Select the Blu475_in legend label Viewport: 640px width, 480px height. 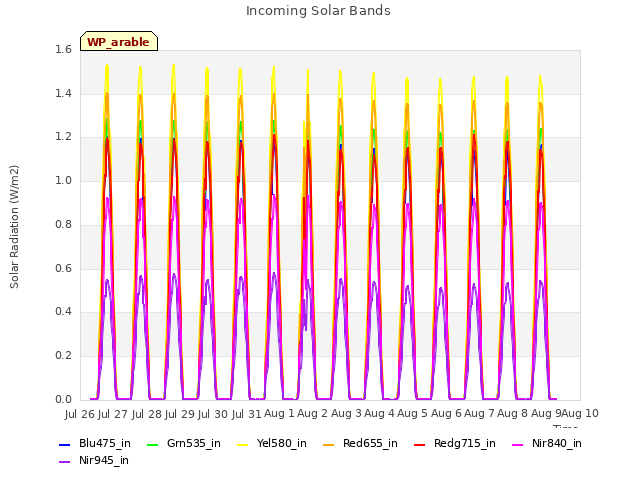104,444
